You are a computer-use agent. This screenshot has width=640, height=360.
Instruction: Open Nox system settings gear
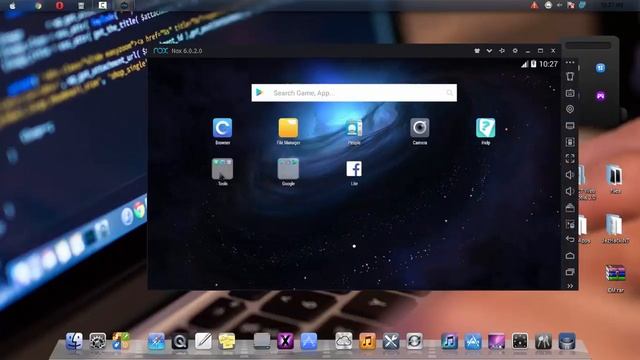(515, 51)
